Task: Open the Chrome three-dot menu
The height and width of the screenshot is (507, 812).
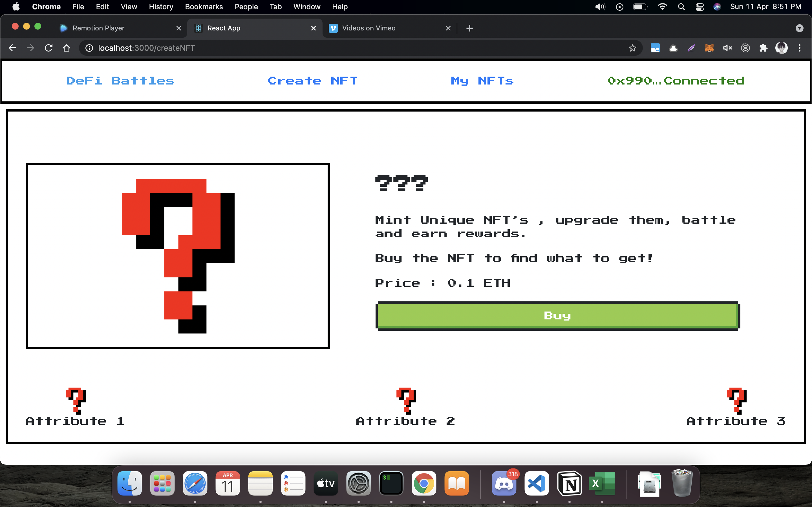Action: click(x=800, y=48)
